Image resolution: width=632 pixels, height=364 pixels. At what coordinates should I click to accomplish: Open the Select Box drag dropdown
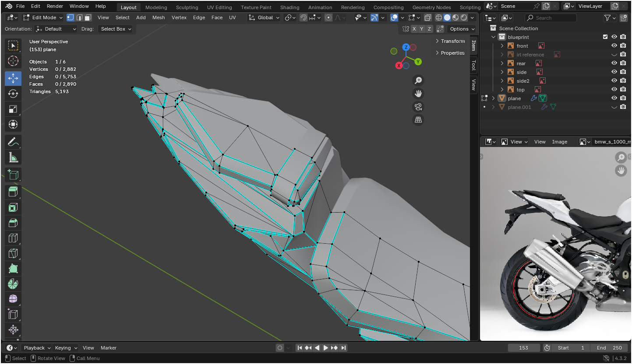coord(116,29)
